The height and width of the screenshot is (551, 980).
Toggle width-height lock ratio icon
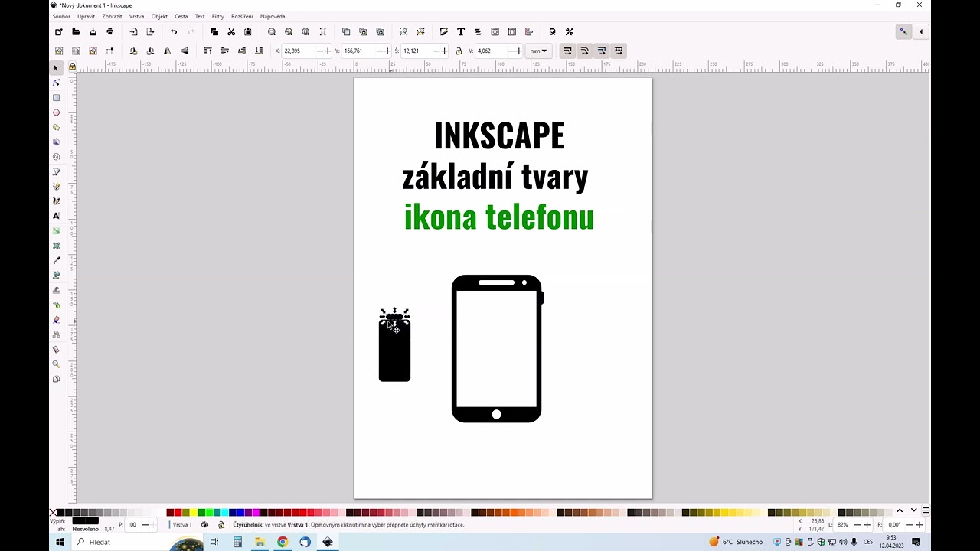point(459,51)
